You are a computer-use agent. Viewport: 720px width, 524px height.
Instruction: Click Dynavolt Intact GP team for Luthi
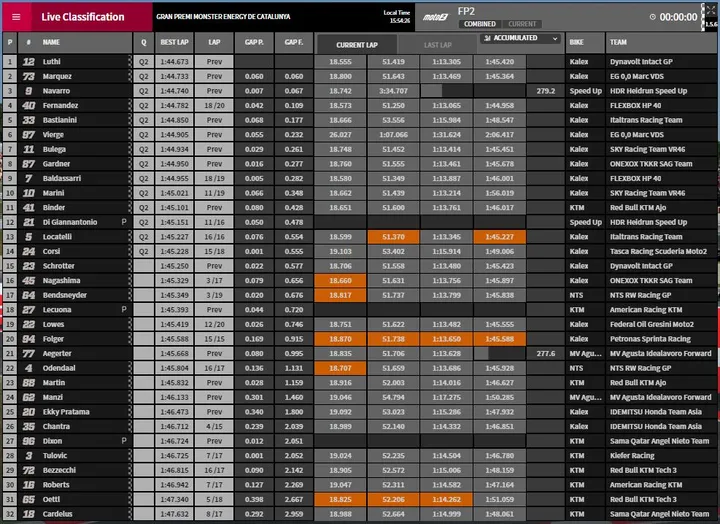point(641,62)
